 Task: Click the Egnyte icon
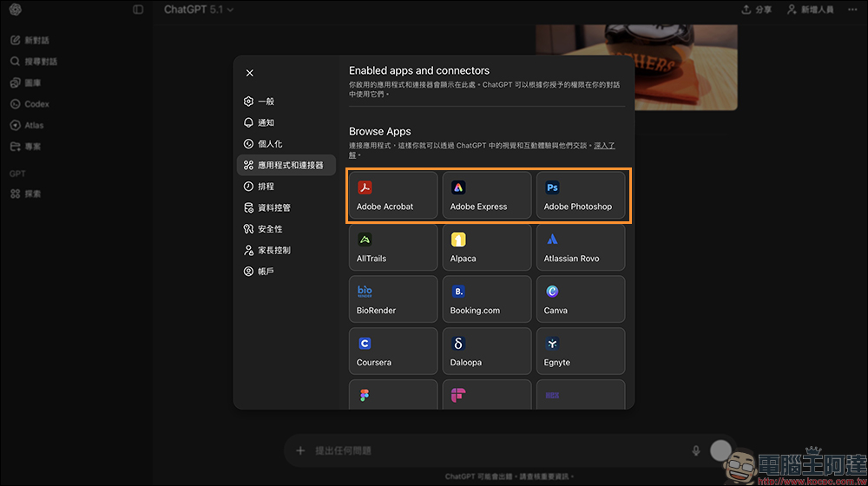pyautogui.click(x=552, y=344)
